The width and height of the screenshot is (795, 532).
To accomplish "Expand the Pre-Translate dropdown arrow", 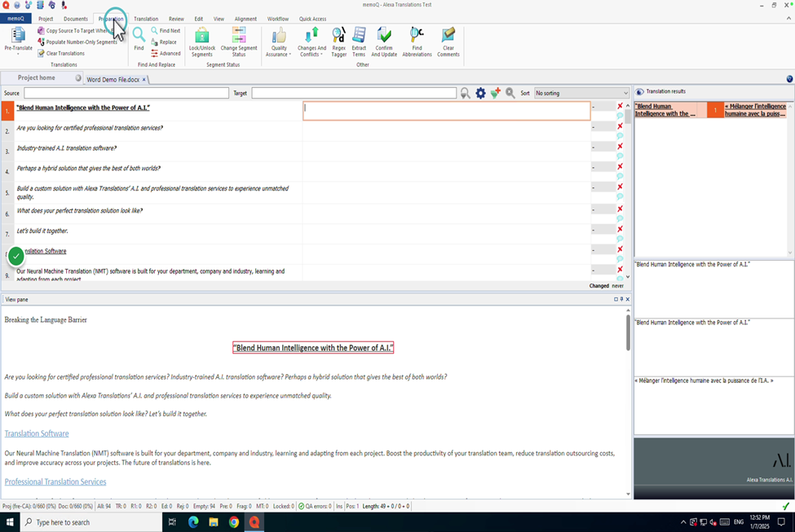I will 18,53.
